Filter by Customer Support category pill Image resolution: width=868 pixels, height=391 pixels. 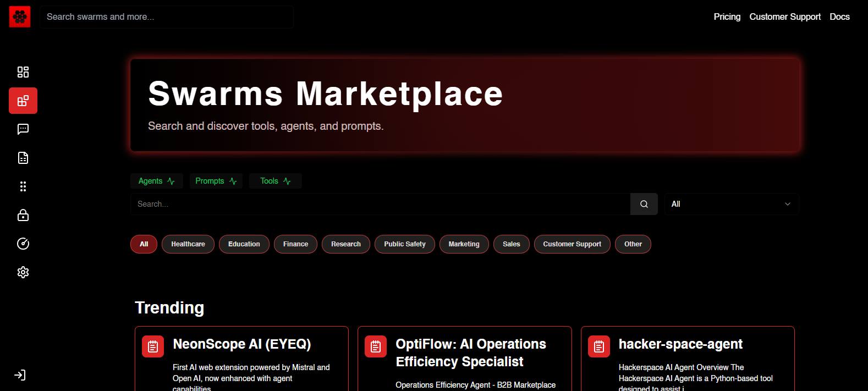point(572,244)
